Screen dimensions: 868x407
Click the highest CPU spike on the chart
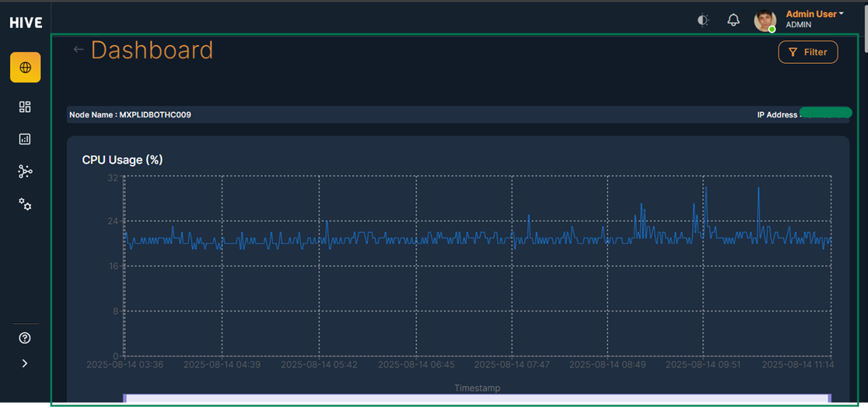coord(758,188)
